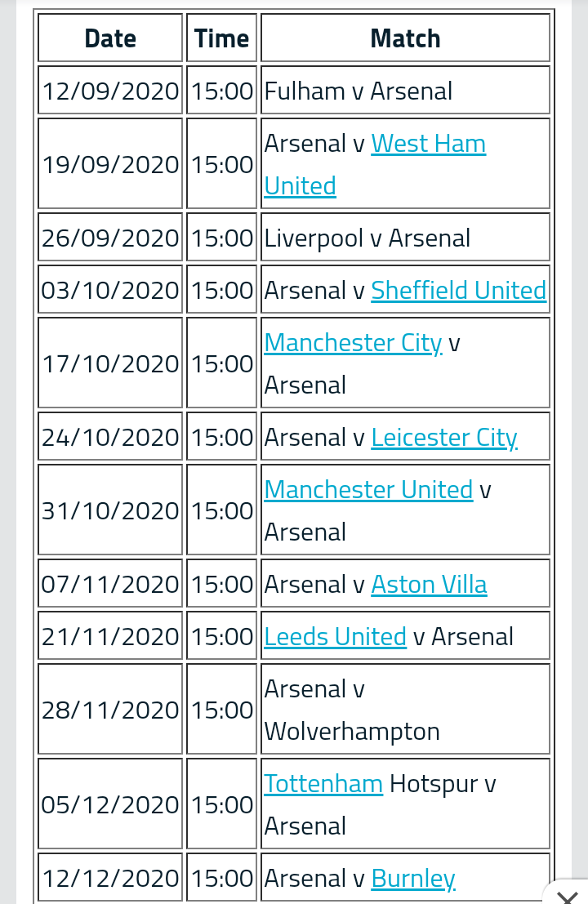The height and width of the screenshot is (904, 588).
Task: Follow the Aston Villa link
Action: pyautogui.click(x=429, y=585)
